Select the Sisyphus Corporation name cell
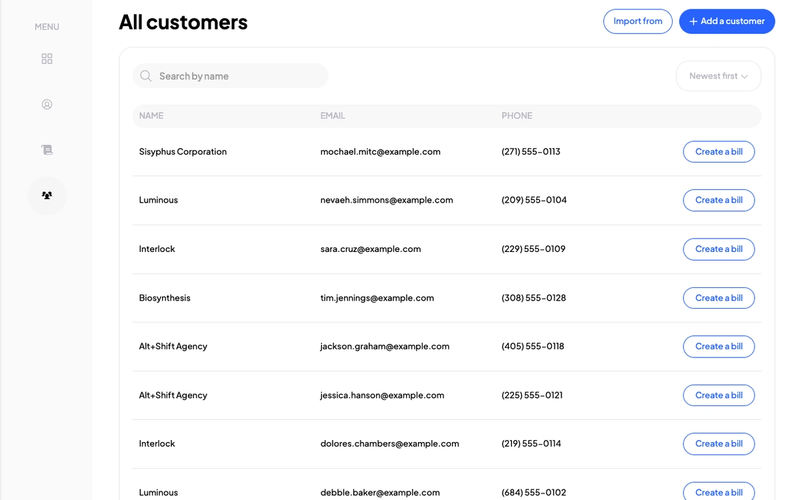 pyautogui.click(x=183, y=152)
